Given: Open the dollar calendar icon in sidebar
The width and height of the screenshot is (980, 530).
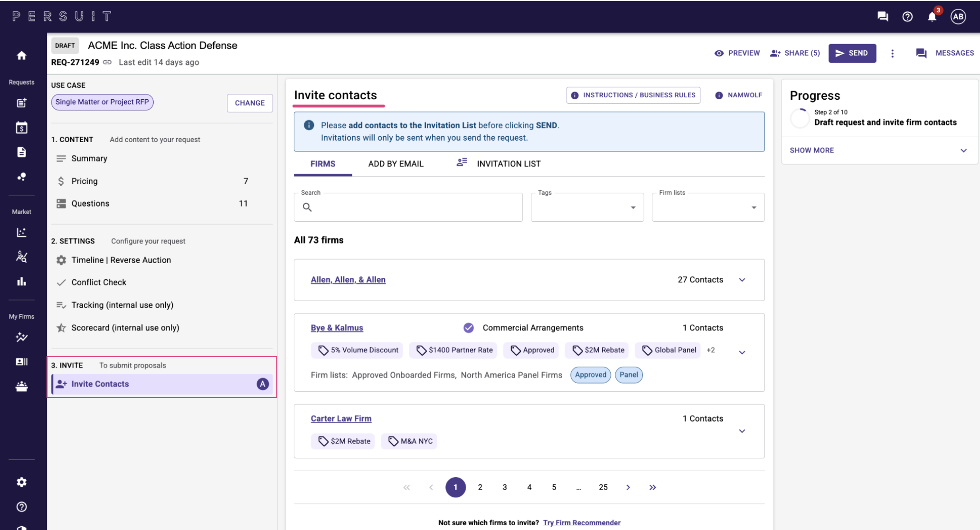Looking at the screenshot, I should pos(21,127).
